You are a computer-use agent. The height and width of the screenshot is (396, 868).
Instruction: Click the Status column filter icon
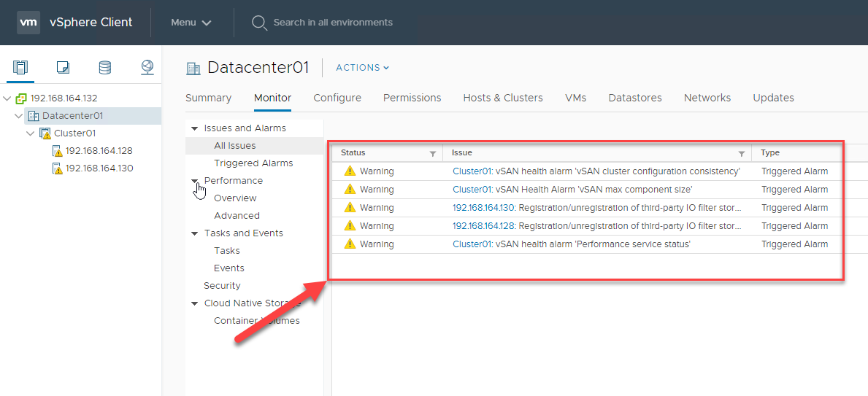(x=433, y=154)
